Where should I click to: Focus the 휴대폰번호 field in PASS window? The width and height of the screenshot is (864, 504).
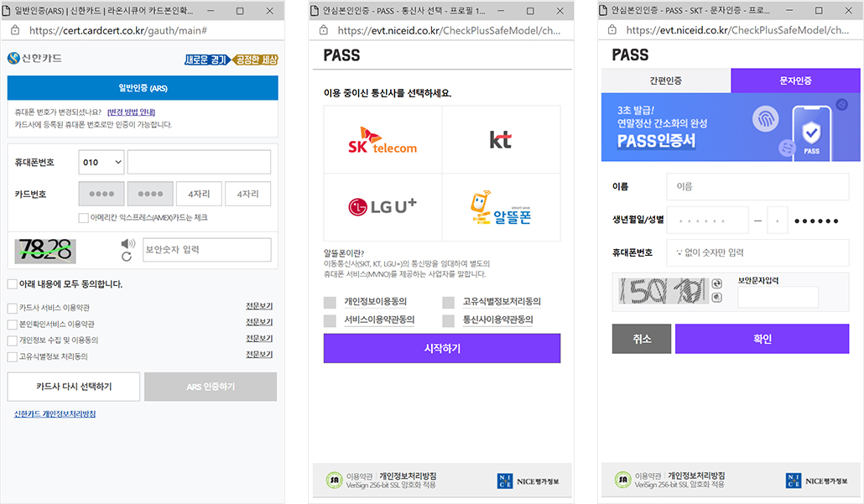click(757, 252)
